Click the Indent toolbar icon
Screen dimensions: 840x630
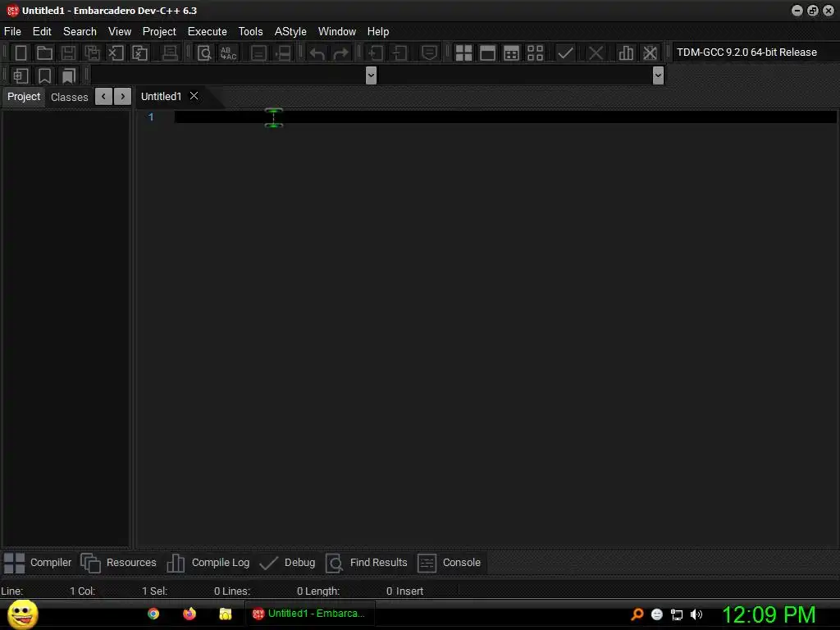(x=376, y=52)
